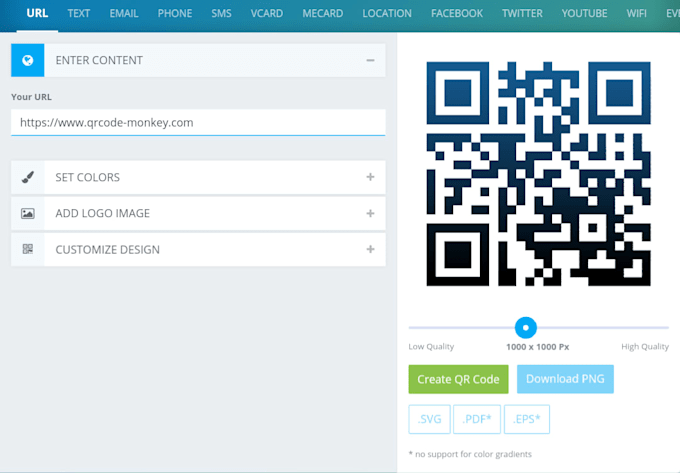Click the SET COLORS section header text
Viewport: 680px width, 473px height.
click(x=88, y=177)
